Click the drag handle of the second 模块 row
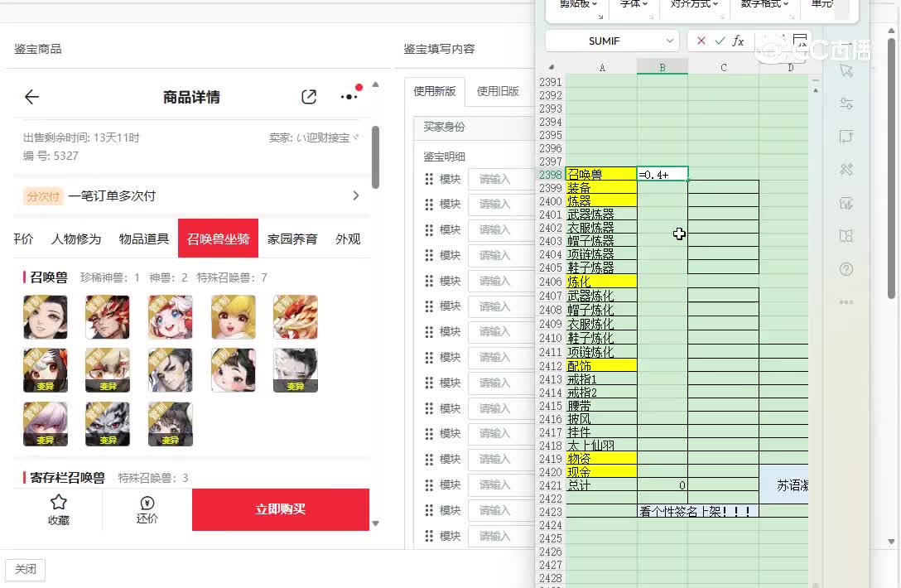The width and height of the screenshot is (901, 588). tap(429, 204)
